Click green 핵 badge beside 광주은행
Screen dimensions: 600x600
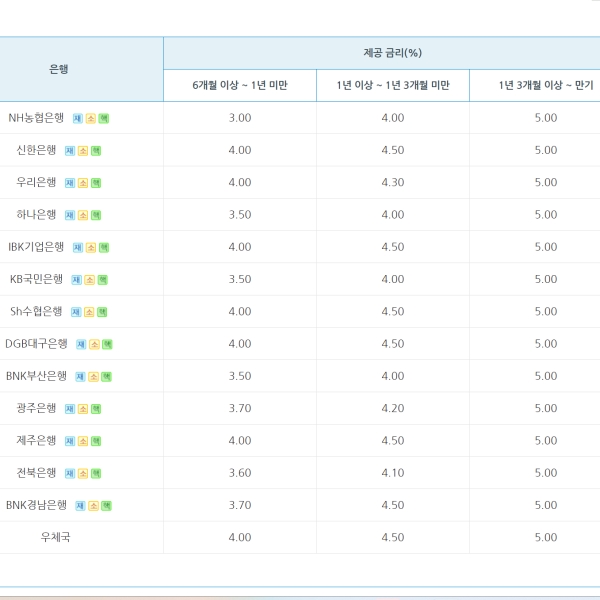coord(96,409)
